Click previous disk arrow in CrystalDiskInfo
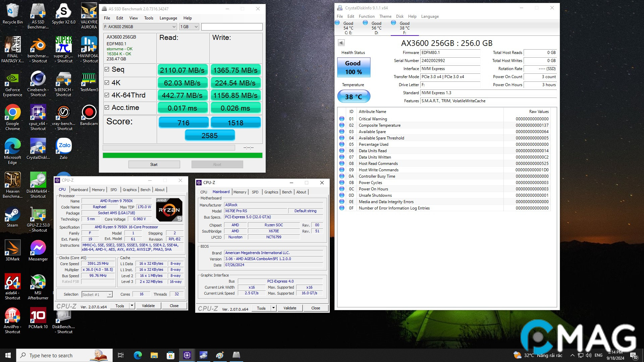The image size is (644, 362). coord(341,43)
